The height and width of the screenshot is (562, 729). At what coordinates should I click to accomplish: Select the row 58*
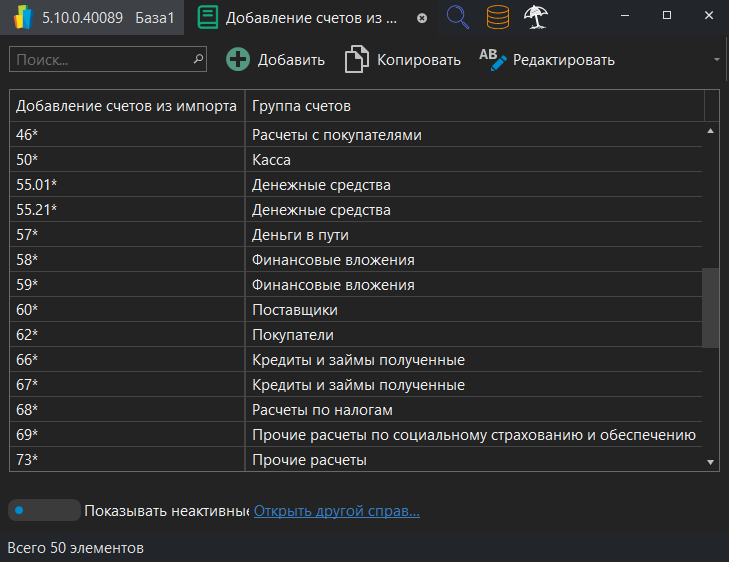(x=356, y=260)
